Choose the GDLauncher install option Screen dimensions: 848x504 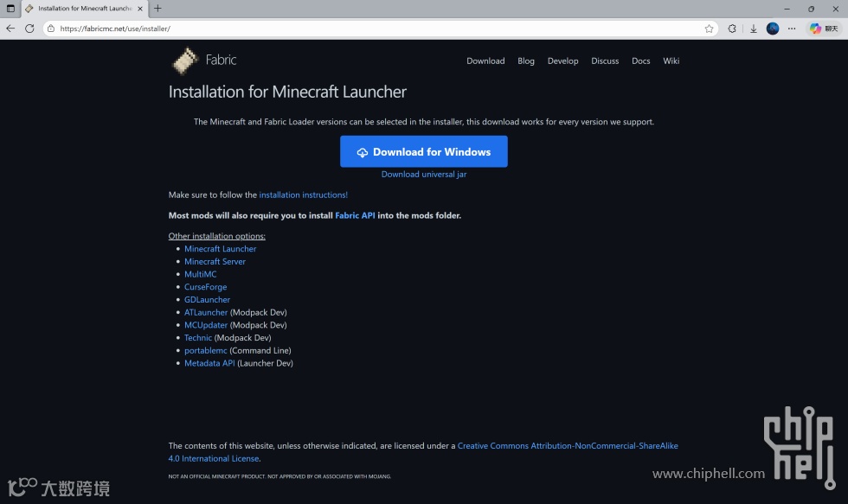(207, 300)
